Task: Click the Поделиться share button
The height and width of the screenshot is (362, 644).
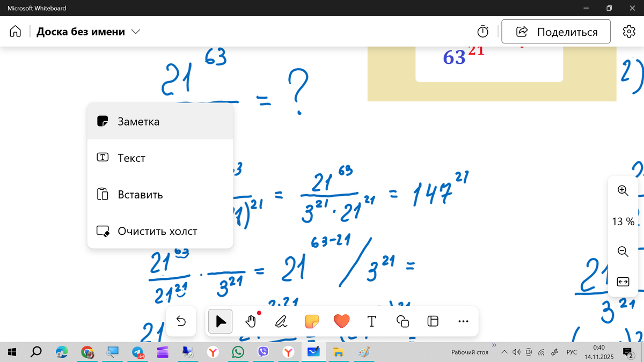Action: 557,32
